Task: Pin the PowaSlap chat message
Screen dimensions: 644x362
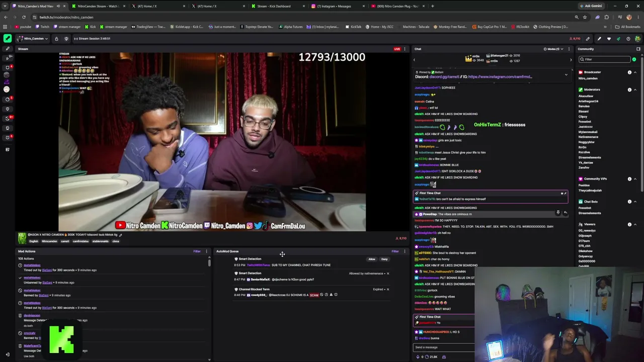Action: click(x=558, y=213)
